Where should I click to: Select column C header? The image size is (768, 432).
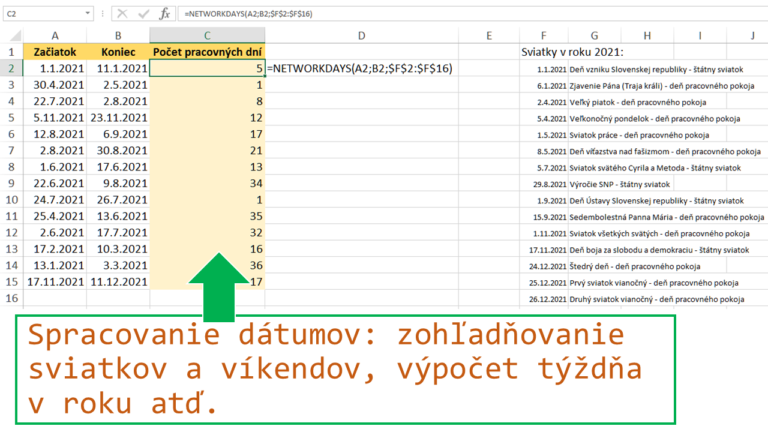(208, 35)
